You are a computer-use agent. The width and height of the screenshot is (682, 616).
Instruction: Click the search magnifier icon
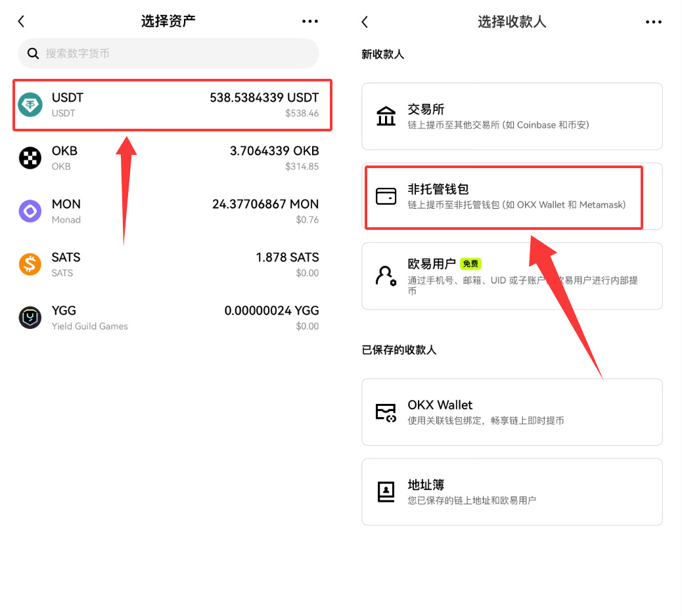click(x=33, y=53)
